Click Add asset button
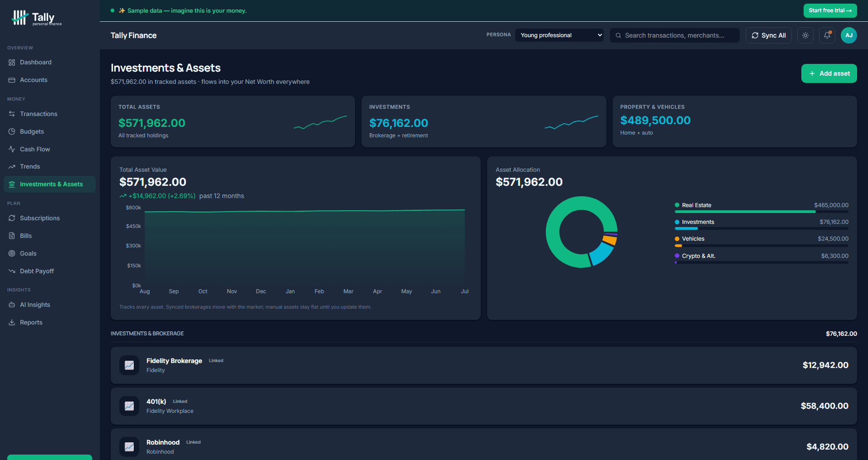Image resolution: width=868 pixels, height=460 pixels. pos(829,73)
